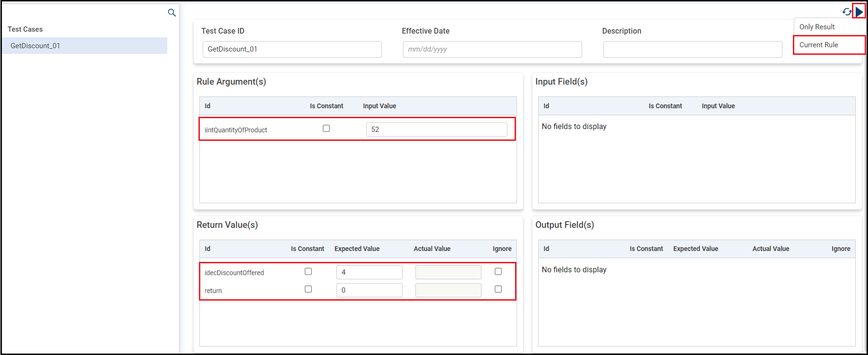Click the idecDiscountOffered expected value field
Screen dimensions: 868x355
click(x=369, y=272)
